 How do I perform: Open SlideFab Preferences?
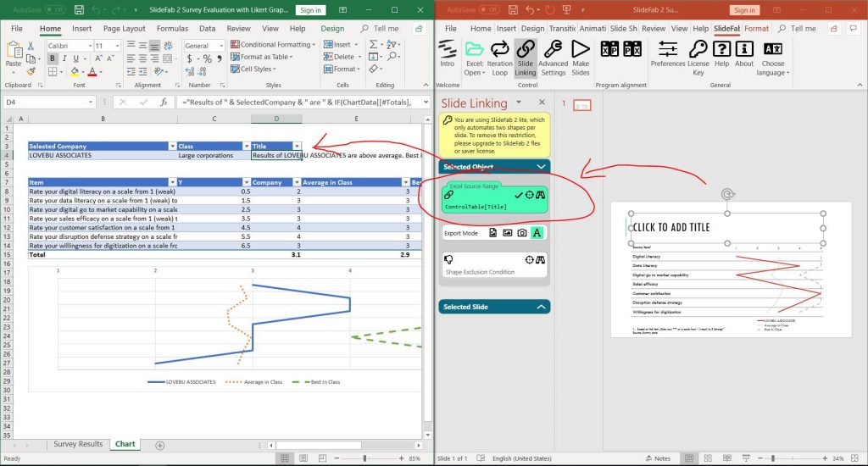tap(668, 53)
